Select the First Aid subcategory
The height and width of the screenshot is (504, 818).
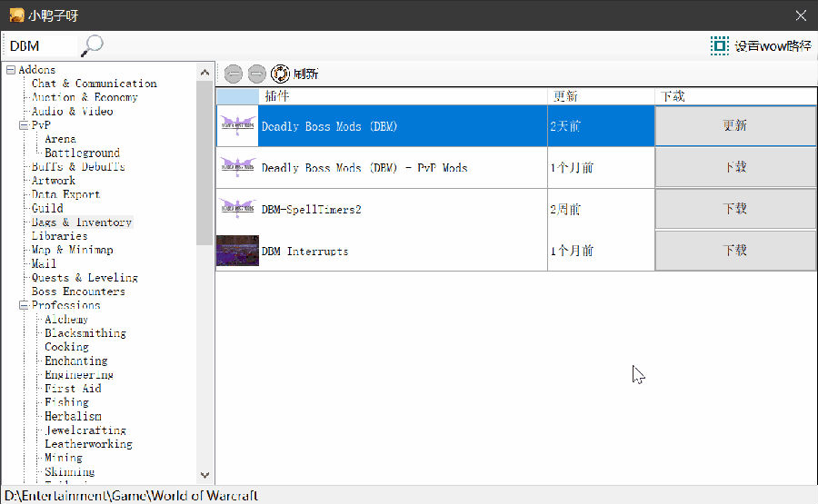coord(73,389)
